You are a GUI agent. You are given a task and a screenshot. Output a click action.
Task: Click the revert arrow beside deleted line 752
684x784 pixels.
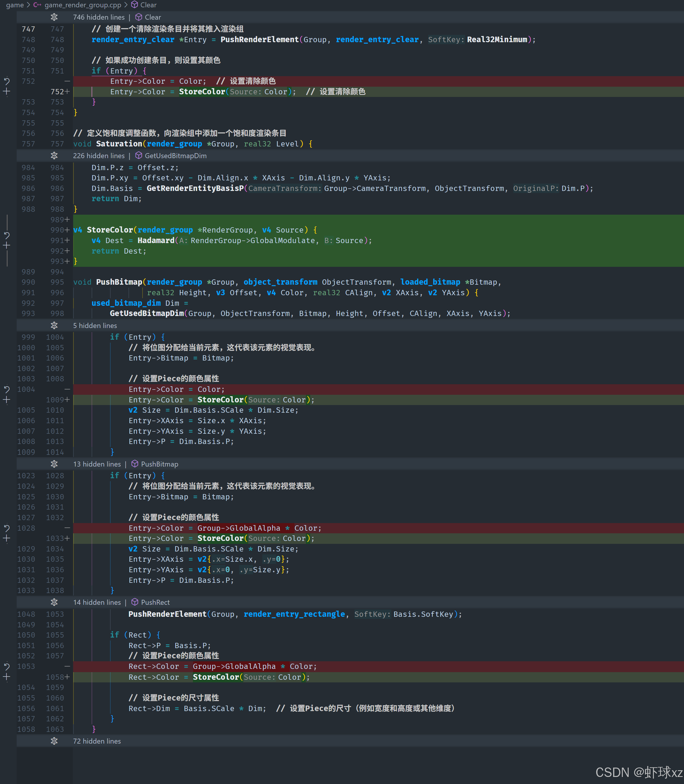tap(6, 81)
